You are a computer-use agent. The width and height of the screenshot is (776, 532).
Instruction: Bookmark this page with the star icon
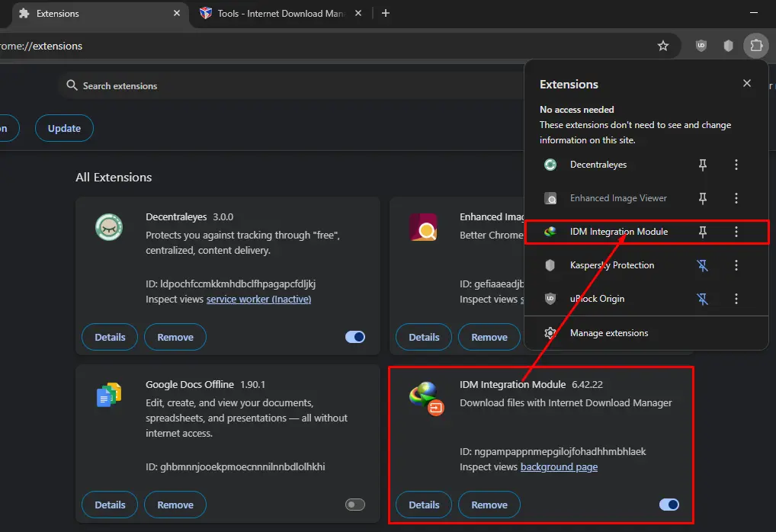pyautogui.click(x=662, y=46)
